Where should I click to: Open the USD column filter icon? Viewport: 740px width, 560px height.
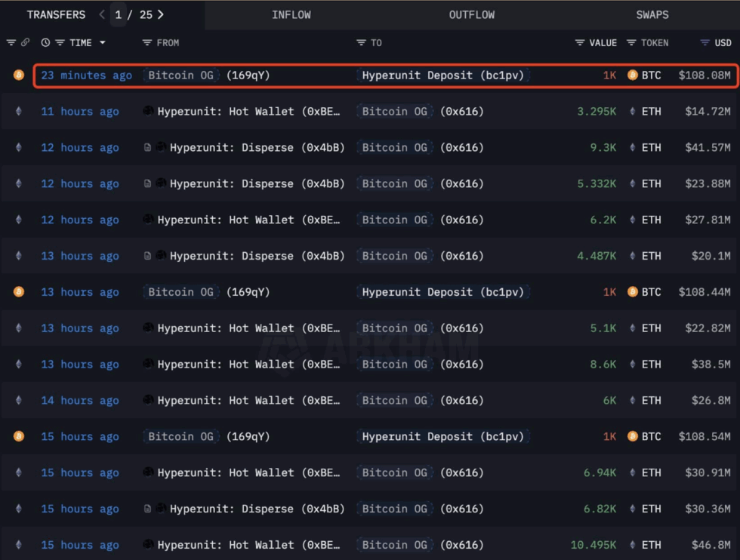click(705, 42)
